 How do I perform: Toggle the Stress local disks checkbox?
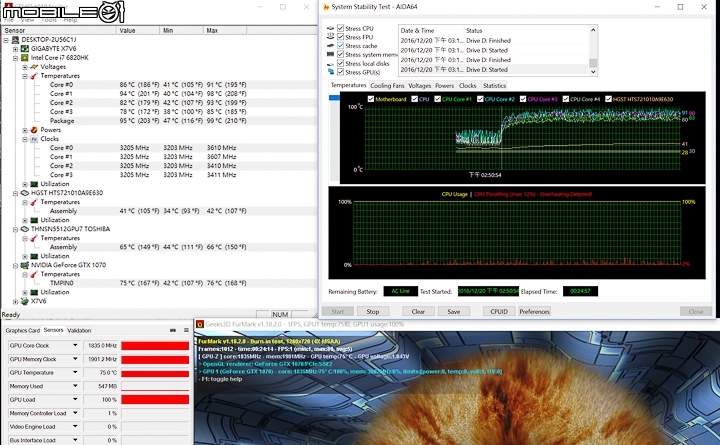[x=340, y=63]
